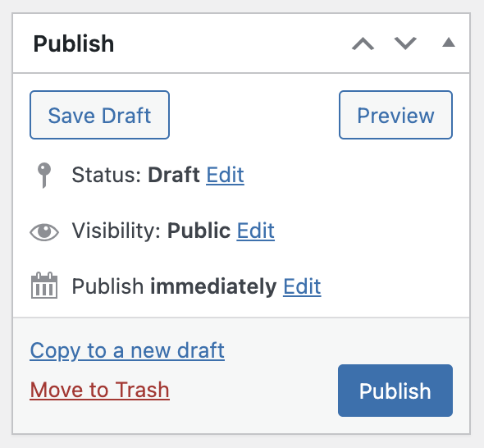Save the post as draft
This screenshot has height=448, width=484.
pos(99,115)
